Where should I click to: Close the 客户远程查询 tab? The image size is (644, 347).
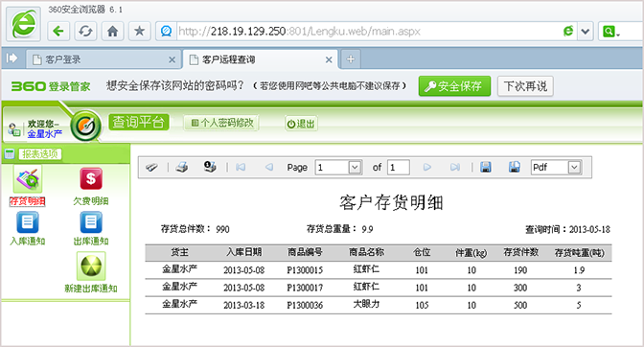click(x=329, y=60)
